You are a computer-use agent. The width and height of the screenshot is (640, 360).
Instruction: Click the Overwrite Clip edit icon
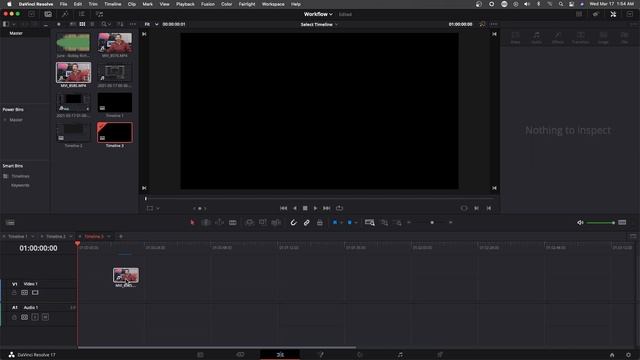point(263,222)
